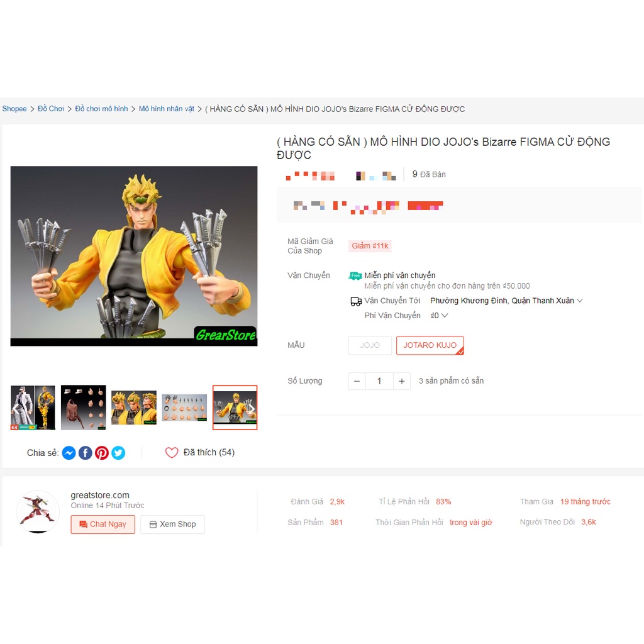Decrease quantity with the minus button

(x=357, y=381)
